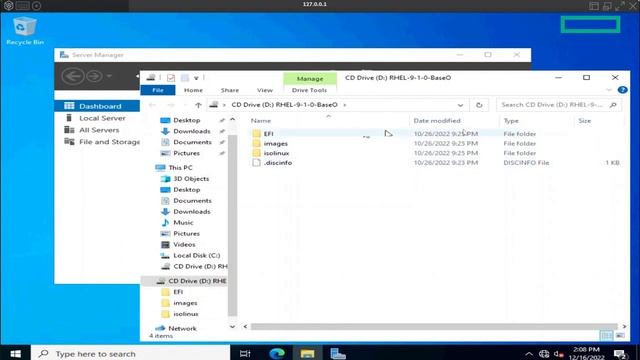Open 3D Objects under This PC
The height and width of the screenshot is (360, 640).
[191, 179]
